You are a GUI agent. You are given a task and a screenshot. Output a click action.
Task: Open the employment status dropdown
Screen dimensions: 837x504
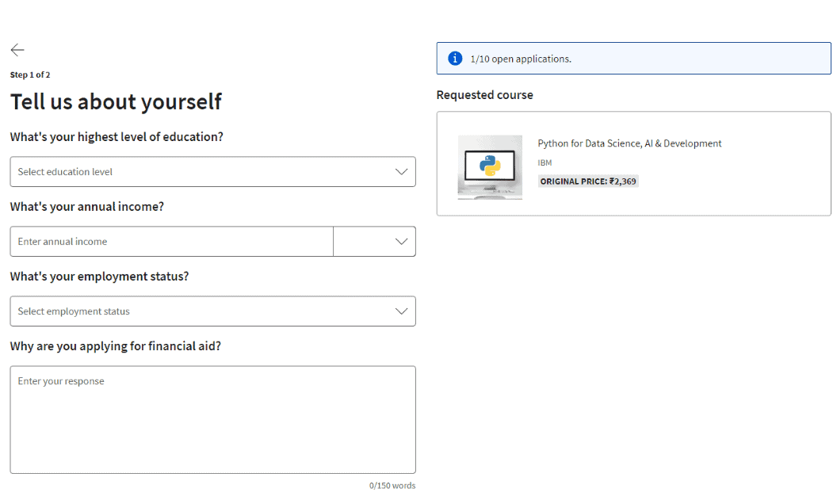point(212,311)
